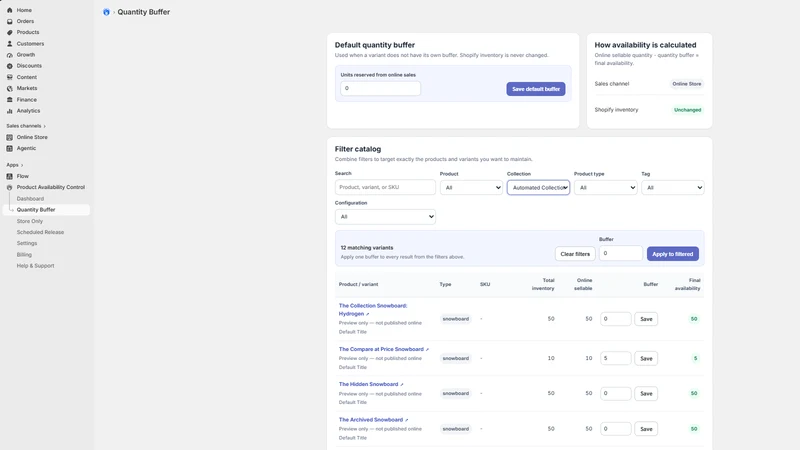Save buffer for Collection Snowboard Hydrogen
This screenshot has width=800, height=450.
click(646, 319)
